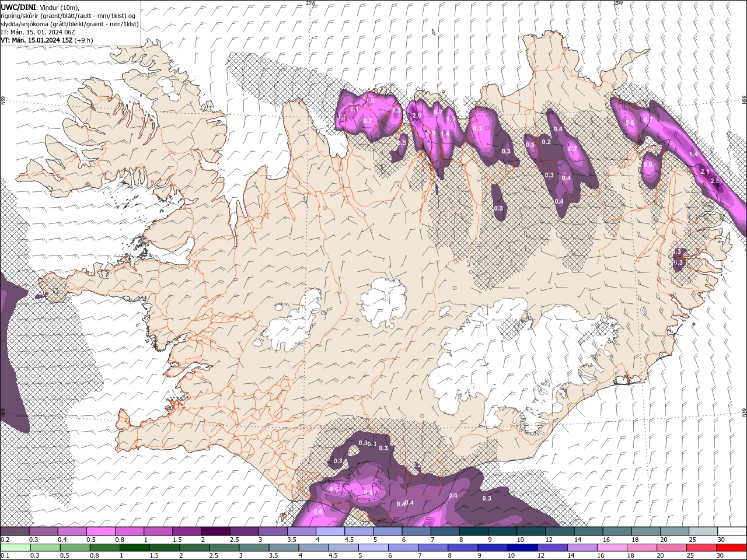Select upper-row legend swatch between 14 and 16
Image resolution: width=747 pixels, height=560 pixels.
(588, 531)
